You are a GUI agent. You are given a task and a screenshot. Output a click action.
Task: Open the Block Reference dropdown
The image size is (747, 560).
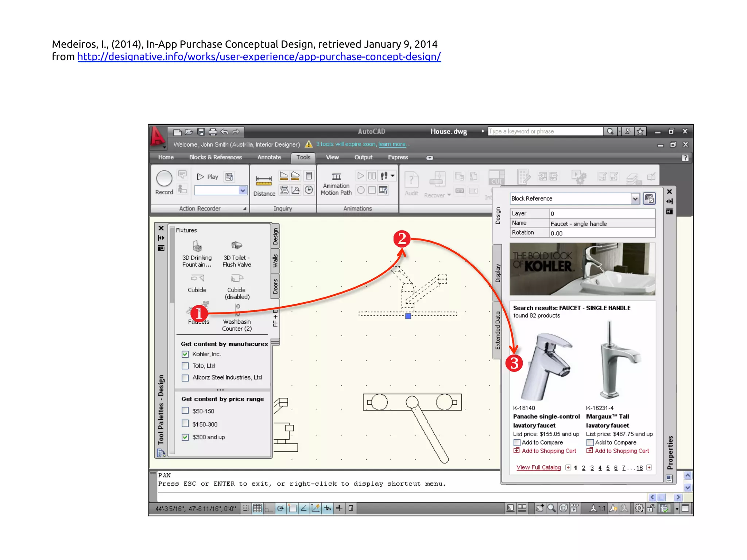tap(635, 199)
